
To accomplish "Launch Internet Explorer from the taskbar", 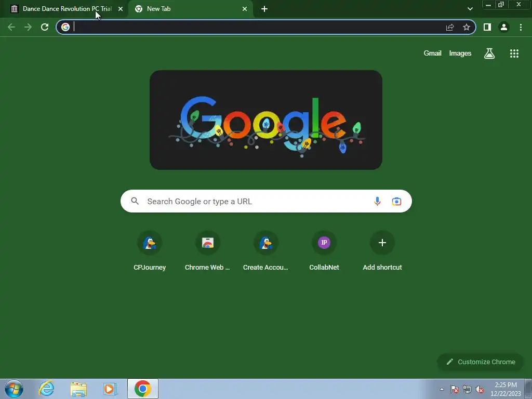I will (46, 389).
